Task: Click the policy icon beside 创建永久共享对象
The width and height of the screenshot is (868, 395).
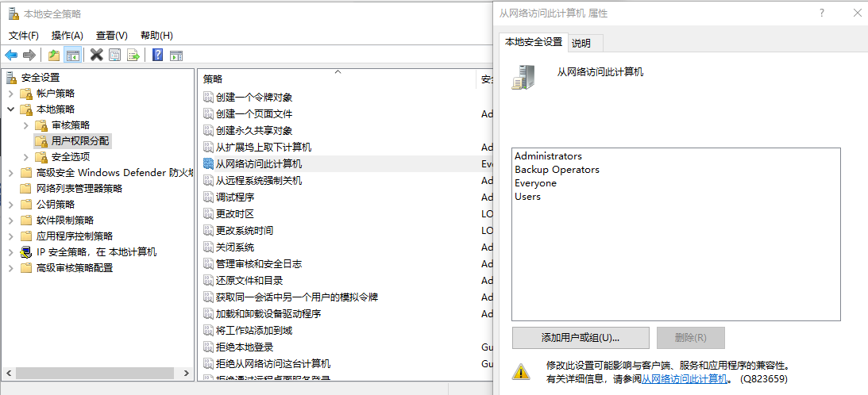Action: click(x=208, y=131)
